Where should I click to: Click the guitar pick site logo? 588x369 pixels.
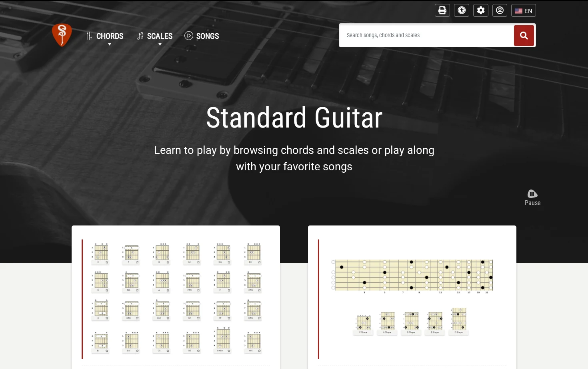click(62, 35)
